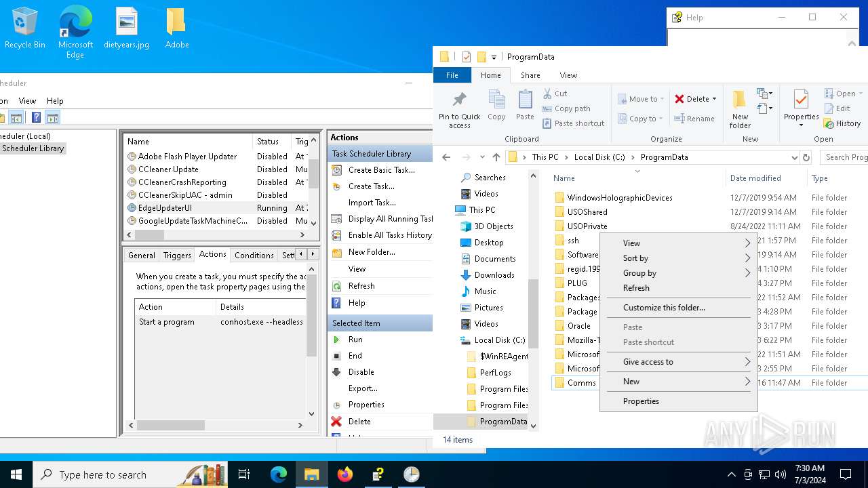Viewport: 868px width, 488px height.
Task: Switch to the Share ribbon tab
Action: (530, 75)
